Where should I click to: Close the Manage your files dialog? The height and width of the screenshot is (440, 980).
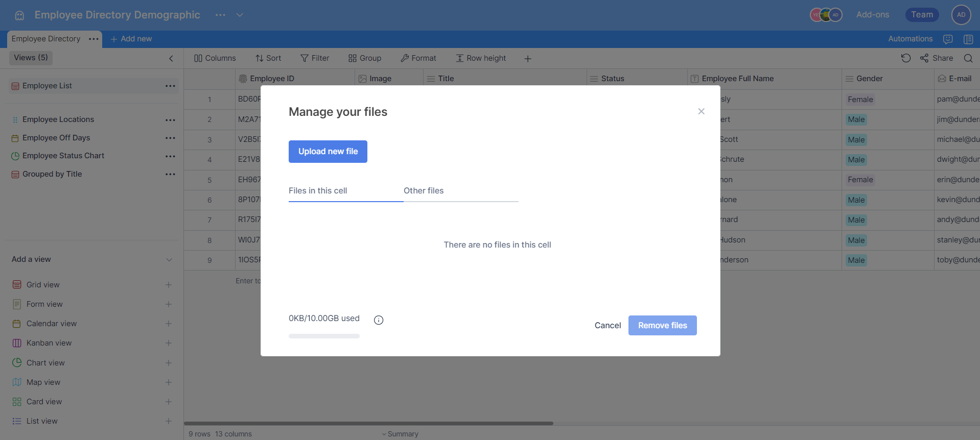(701, 111)
